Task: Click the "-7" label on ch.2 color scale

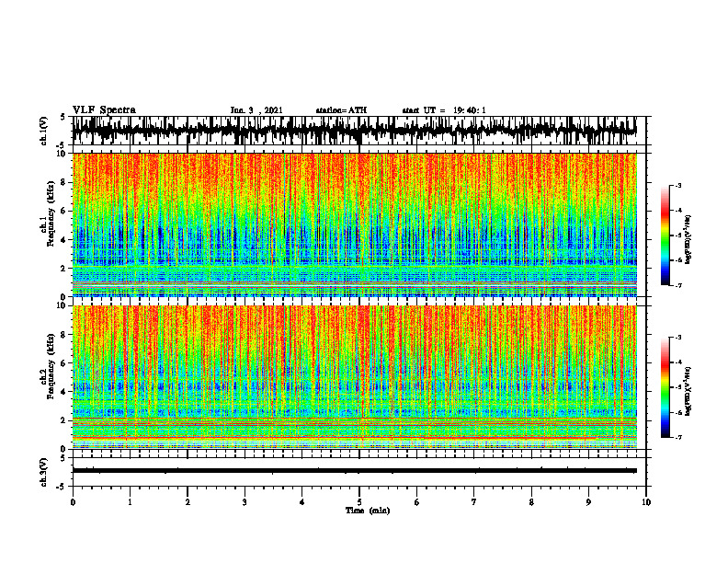Action: point(678,437)
